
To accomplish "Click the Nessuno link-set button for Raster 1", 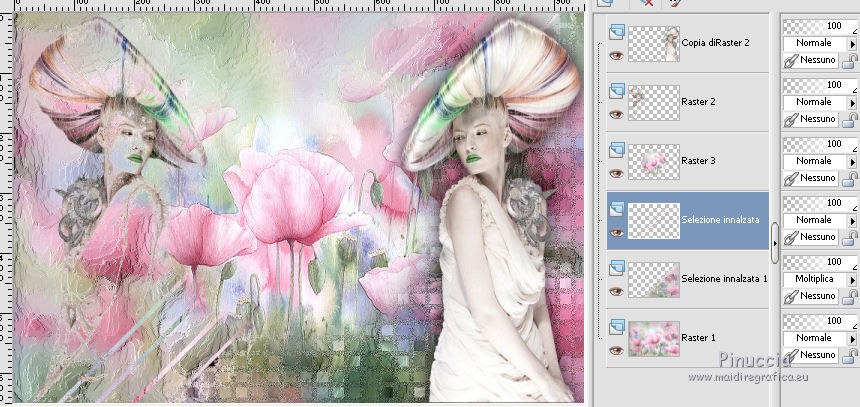I will point(811,355).
